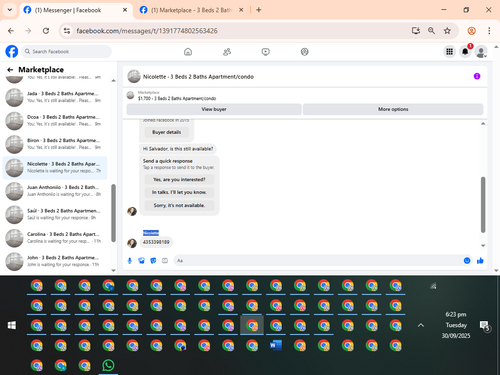Bookmark this page with the star icon

point(447,31)
